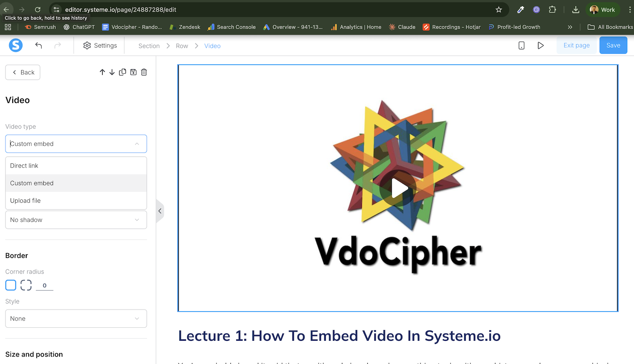Image resolution: width=634 pixels, height=364 pixels.
Task: Click the browser address bar URL
Action: point(120,9)
